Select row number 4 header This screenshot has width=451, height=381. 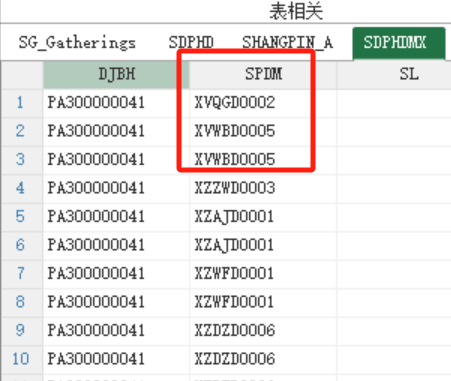pyautogui.click(x=21, y=188)
